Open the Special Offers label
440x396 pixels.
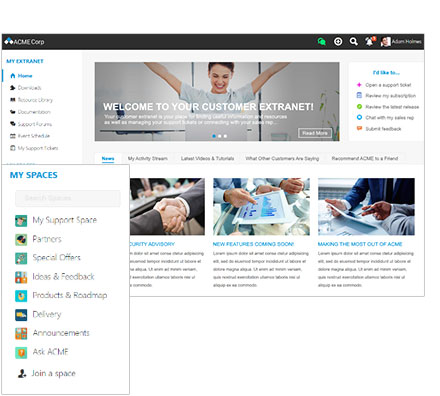56,258
